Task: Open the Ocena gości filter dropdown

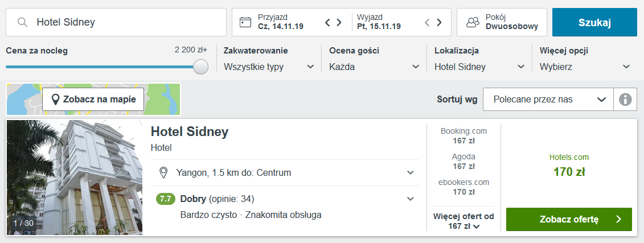Action: click(374, 67)
